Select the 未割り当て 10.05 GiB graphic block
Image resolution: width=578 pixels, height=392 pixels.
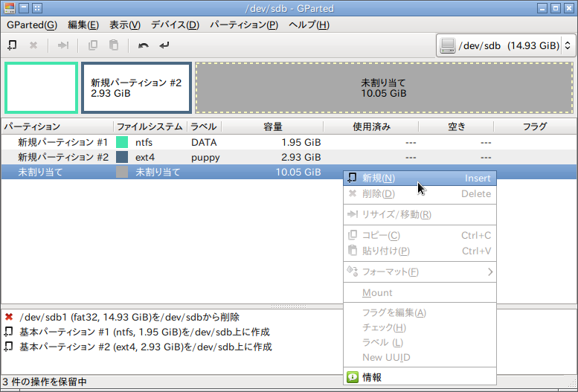coord(384,88)
